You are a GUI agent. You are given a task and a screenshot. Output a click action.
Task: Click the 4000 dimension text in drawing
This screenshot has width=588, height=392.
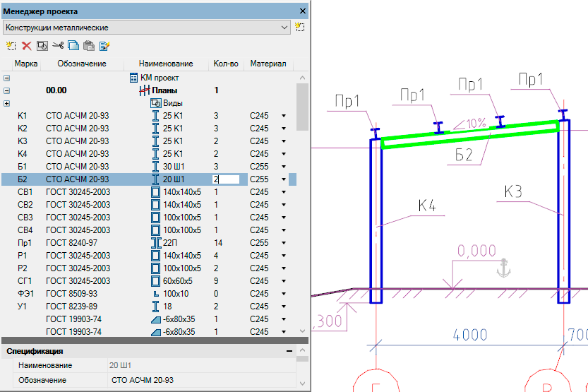pyautogui.click(x=470, y=335)
